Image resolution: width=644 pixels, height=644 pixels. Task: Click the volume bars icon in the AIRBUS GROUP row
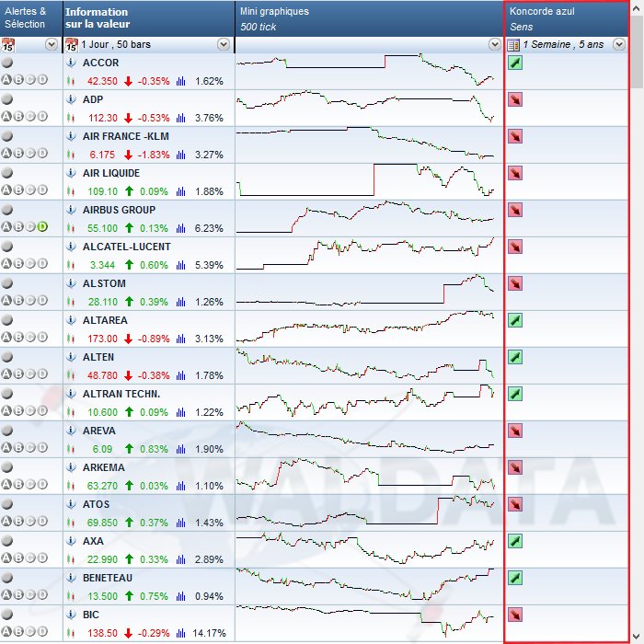[180, 228]
